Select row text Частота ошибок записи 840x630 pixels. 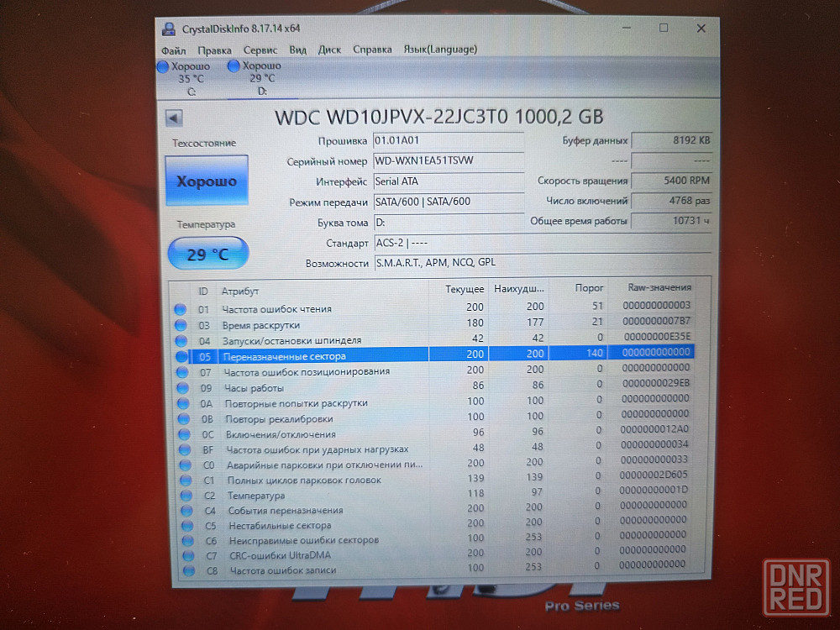(283, 570)
